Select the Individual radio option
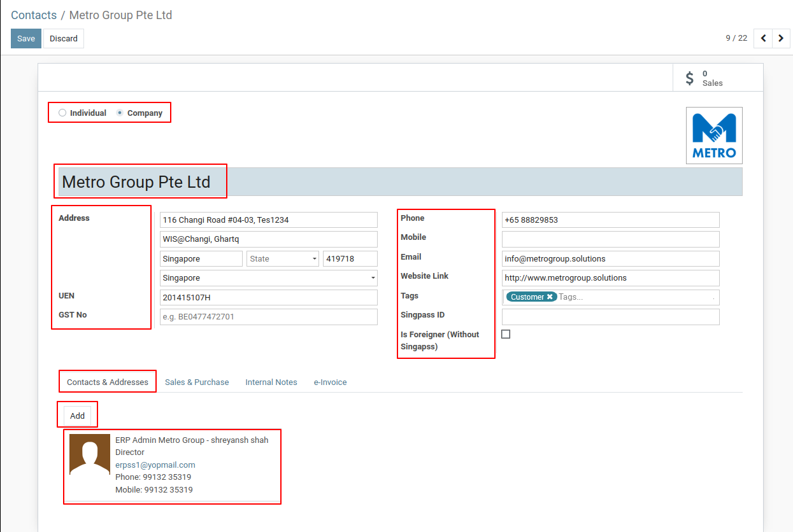The width and height of the screenshot is (793, 532). [62, 113]
